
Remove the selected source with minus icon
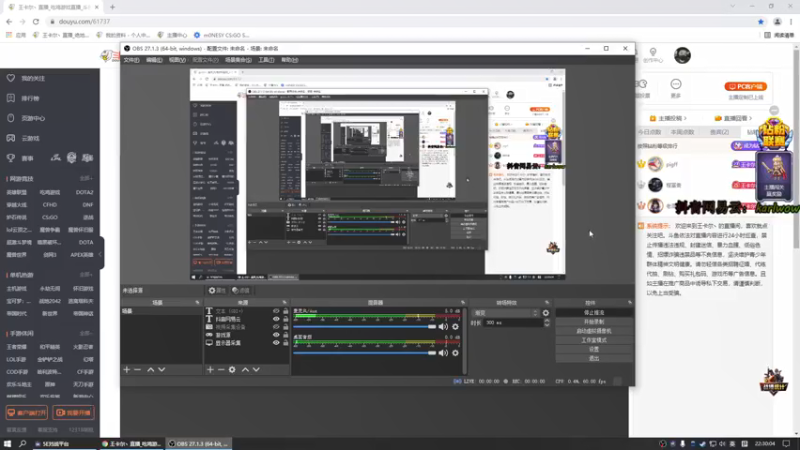221,369
